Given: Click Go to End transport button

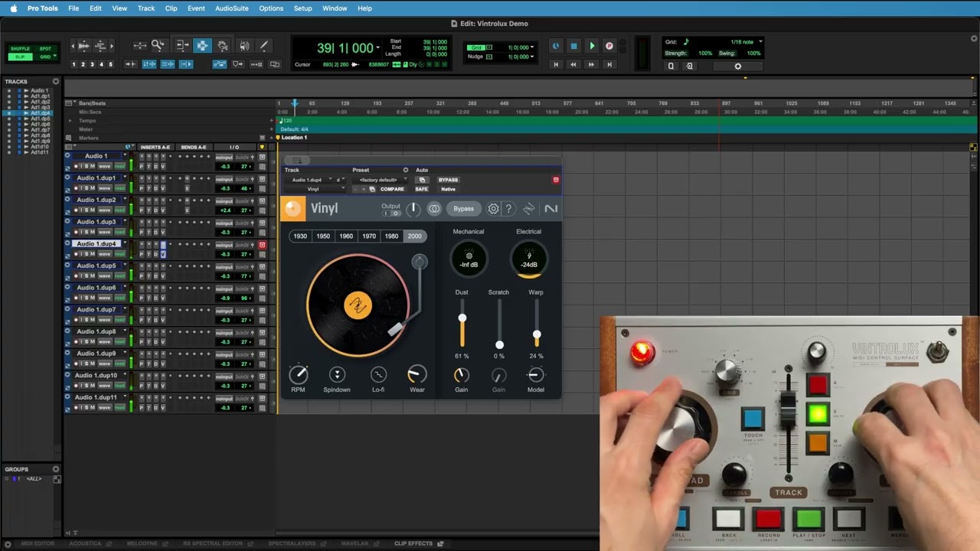Looking at the screenshot, I should [609, 64].
